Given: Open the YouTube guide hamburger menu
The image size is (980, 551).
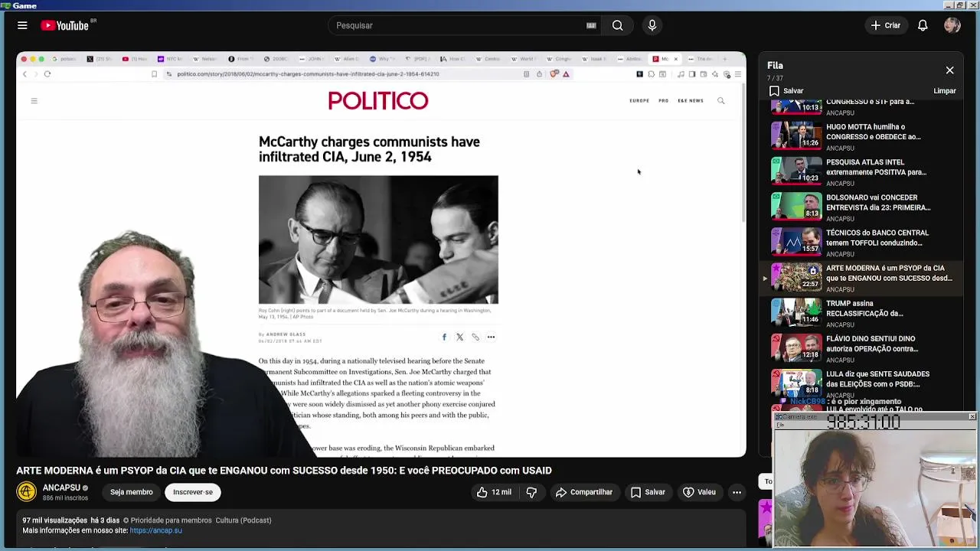Looking at the screenshot, I should (x=22, y=25).
